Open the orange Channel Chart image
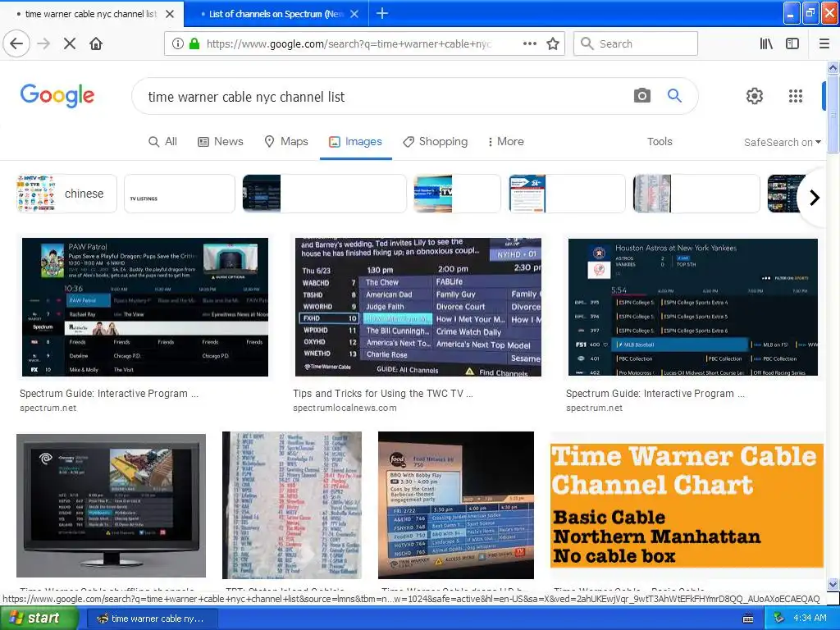Viewport: 840px width, 630px height. point(687,505)
